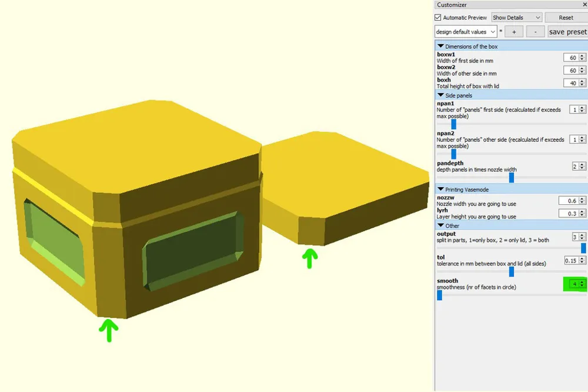Click the Reset button
The height and width of the screenshot is (392, 588).
click(565, 17)
